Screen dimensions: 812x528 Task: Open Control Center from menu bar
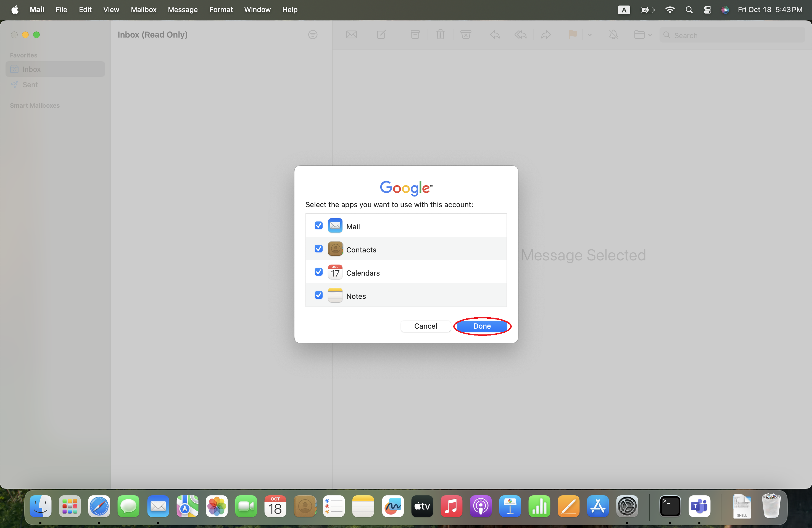(x=707, y=10)
